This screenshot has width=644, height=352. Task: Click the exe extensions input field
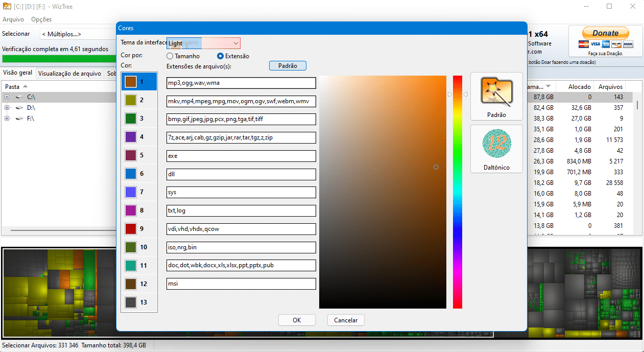[241, 156]
